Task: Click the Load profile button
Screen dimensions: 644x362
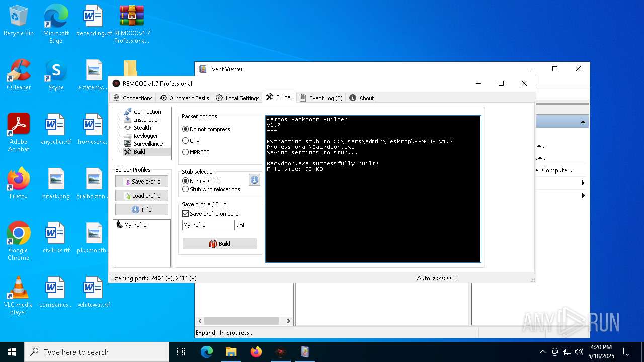Action: click(141, 196)
